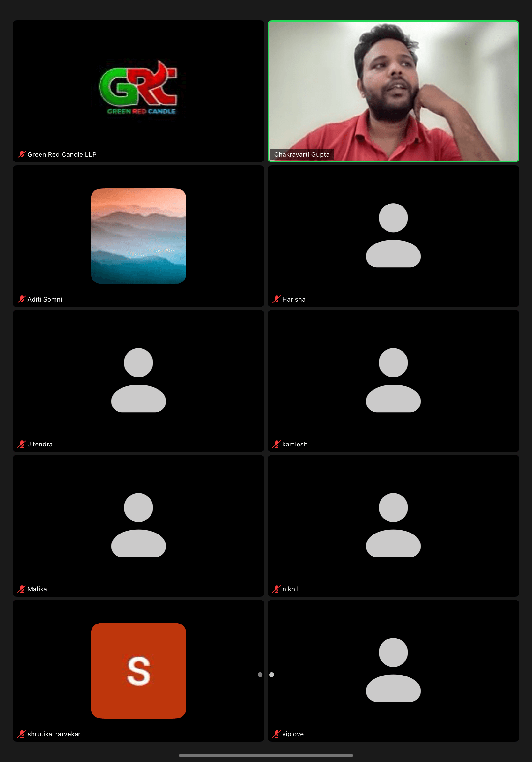Tap shrutika narvekar's orange S avatar
532x762 pixels.
coord(138,670)
